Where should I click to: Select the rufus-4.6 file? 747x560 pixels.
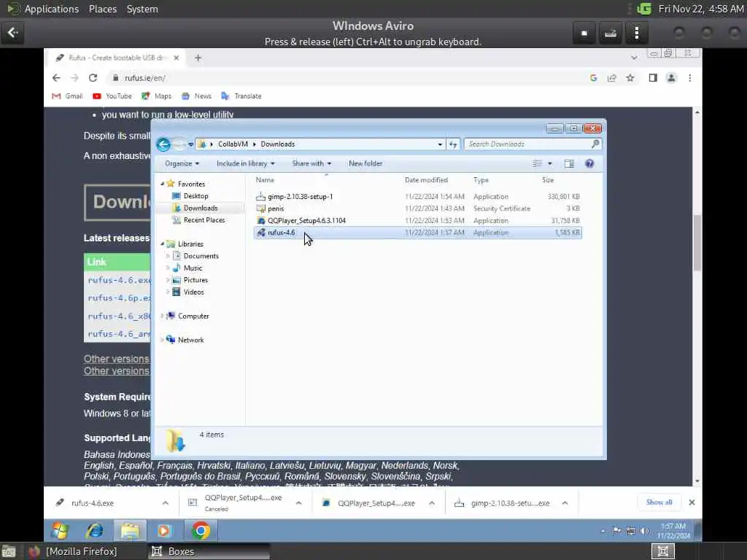click(418, 233)
